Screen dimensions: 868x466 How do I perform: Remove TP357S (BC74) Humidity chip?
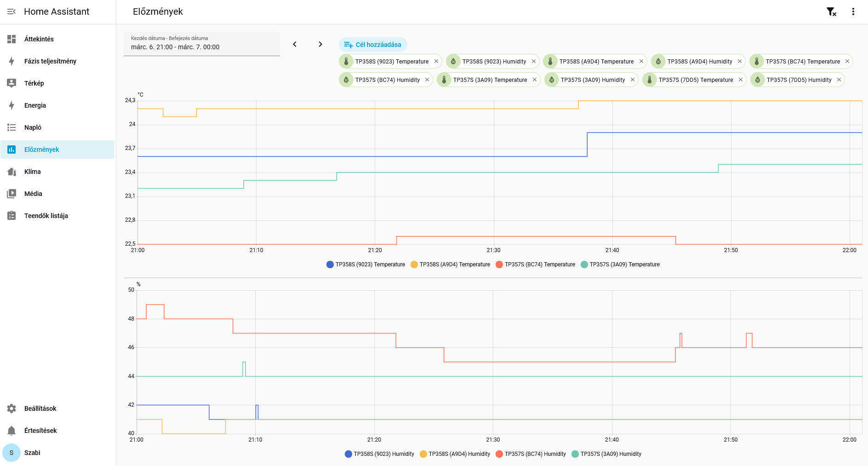(427, 80)
